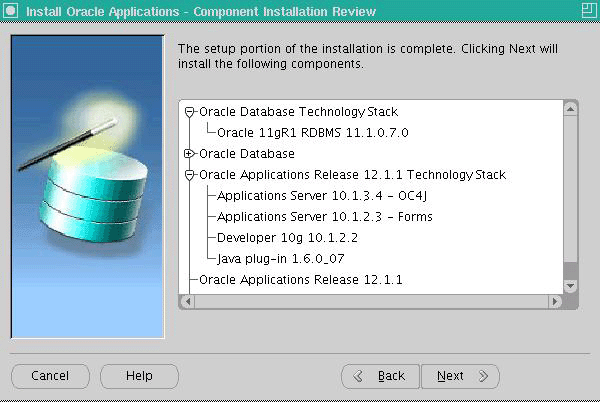Select Applications Server 10.1.3.4 - OC4J

tap(322, 196)
